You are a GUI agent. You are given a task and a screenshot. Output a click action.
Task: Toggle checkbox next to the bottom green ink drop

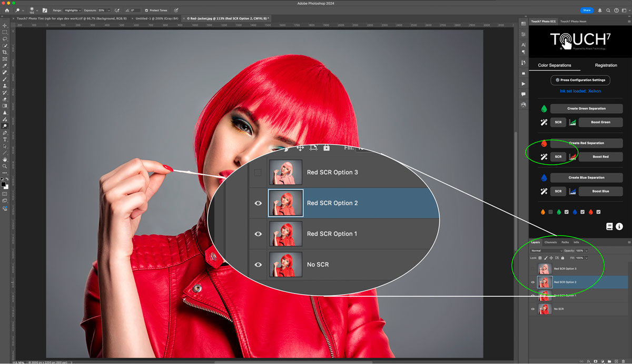tap(566, 212)
